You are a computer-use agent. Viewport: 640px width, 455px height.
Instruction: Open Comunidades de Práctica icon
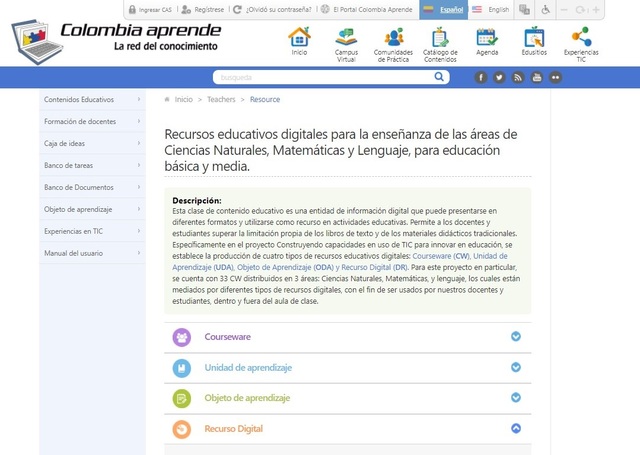[393, 37]
